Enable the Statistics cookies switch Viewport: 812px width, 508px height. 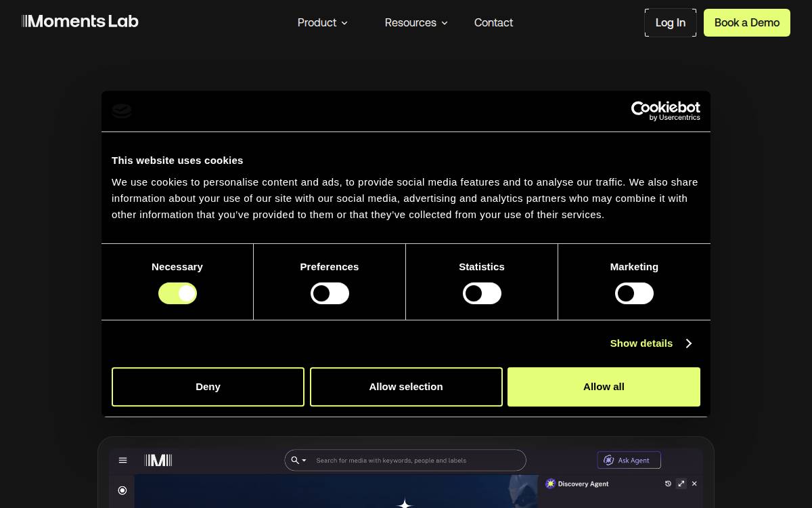click(482, 293)
